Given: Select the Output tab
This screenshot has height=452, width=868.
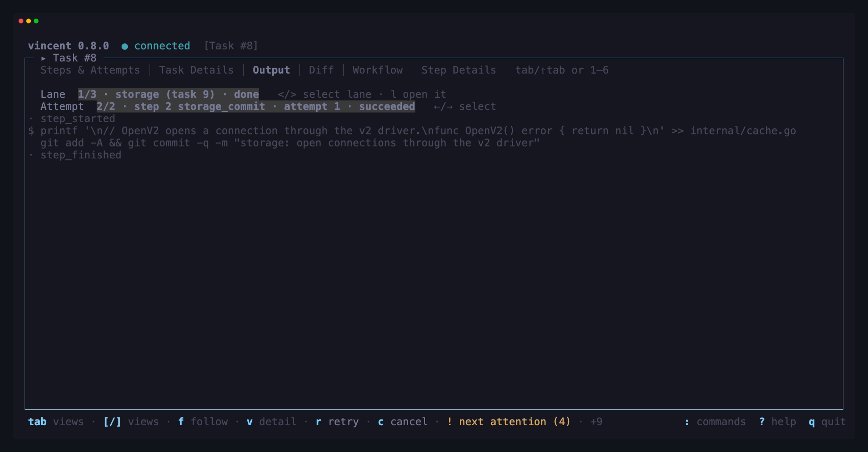Looking at the screenshot, I should point(271,70).
